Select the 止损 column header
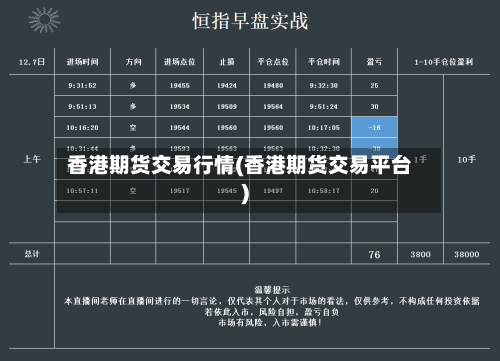The width and height of the screenshot is (500, 361). coord(227,62)
